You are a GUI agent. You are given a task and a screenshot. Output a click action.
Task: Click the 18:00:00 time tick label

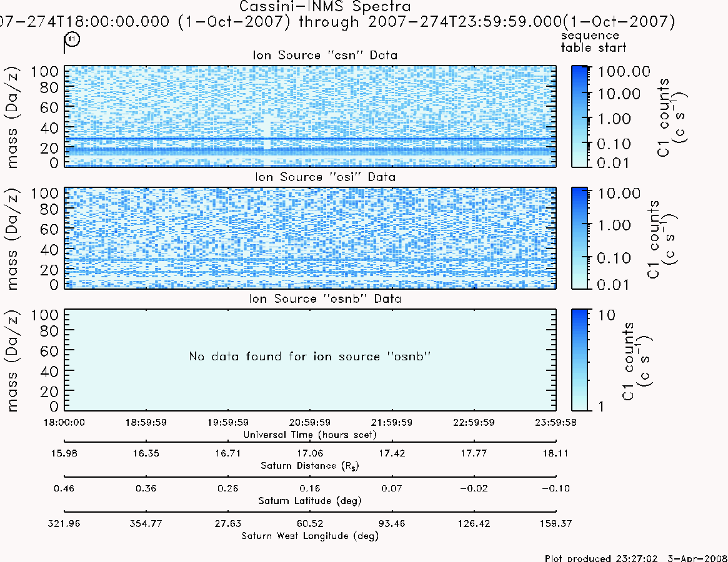(x=64, y=422)
